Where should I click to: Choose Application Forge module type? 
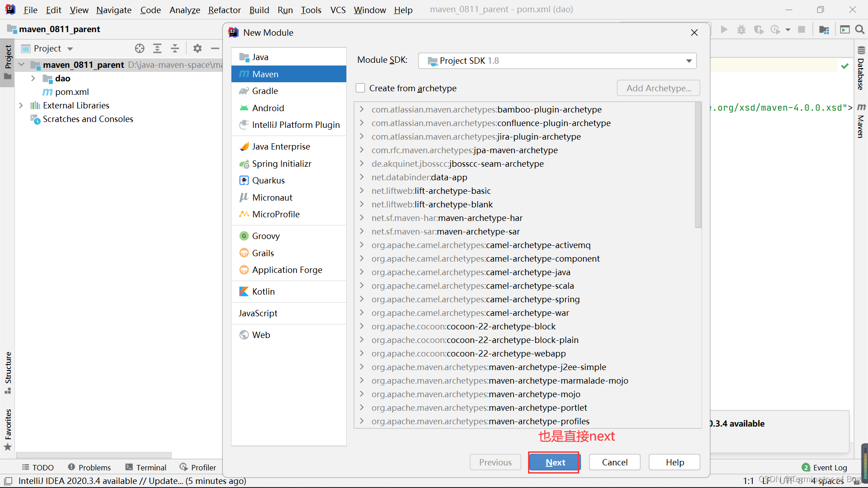pyautogui.click(x=288, y=270)
